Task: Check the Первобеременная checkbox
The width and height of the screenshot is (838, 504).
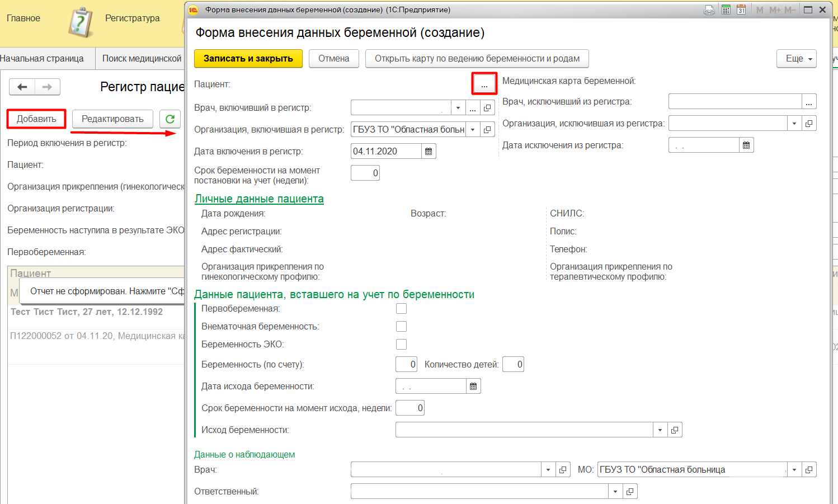Action: tap(401, 309)
